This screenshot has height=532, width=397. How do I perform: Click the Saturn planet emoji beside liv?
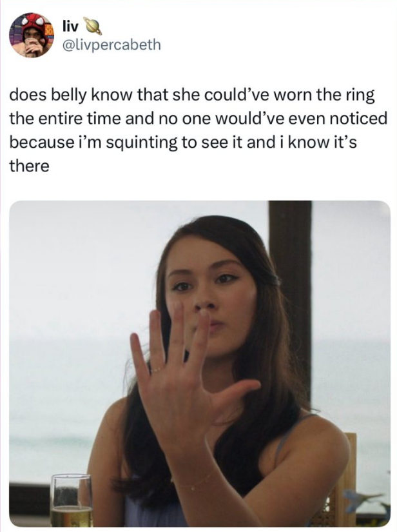click(92, 26)
